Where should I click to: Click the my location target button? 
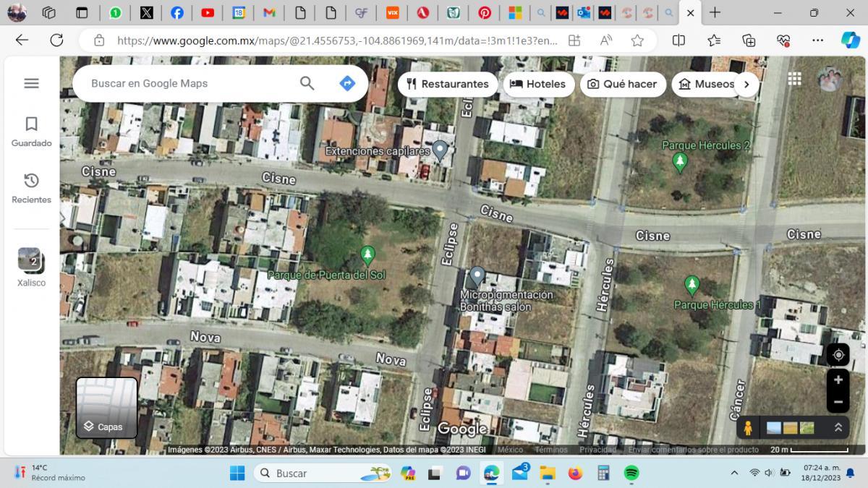(x=838, y=355)
